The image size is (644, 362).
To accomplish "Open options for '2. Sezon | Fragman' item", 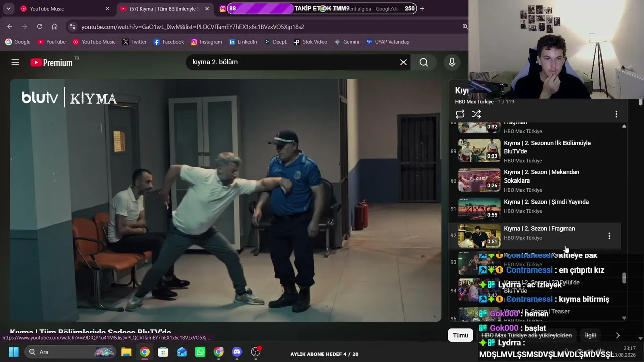I will coord(609,236).
